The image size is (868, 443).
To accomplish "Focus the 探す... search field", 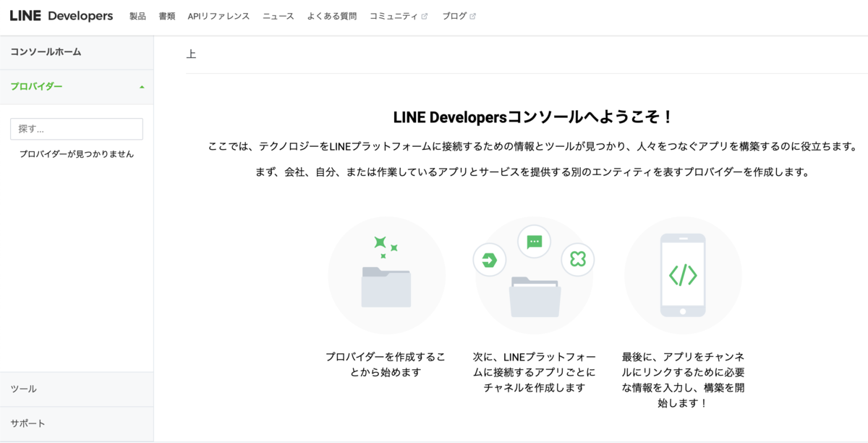I will point(77,129).
